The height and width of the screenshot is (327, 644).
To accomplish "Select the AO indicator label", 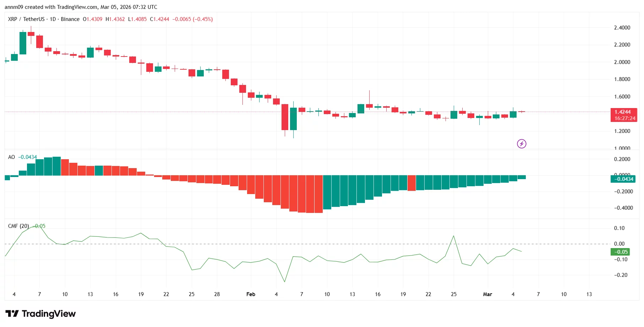I will click(11, 157).
